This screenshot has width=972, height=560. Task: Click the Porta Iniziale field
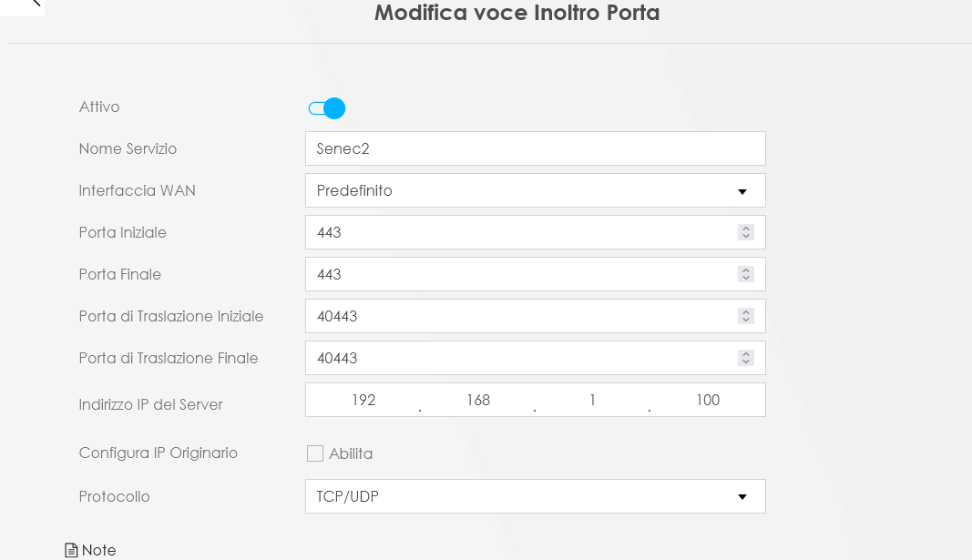tap(535, 232)
